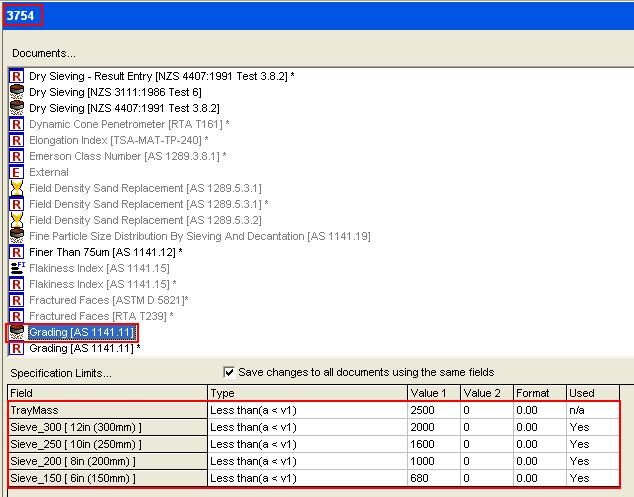
Task: Click the R icon beside Dry Sieving Result Entry
Action: tap(16, 76)
